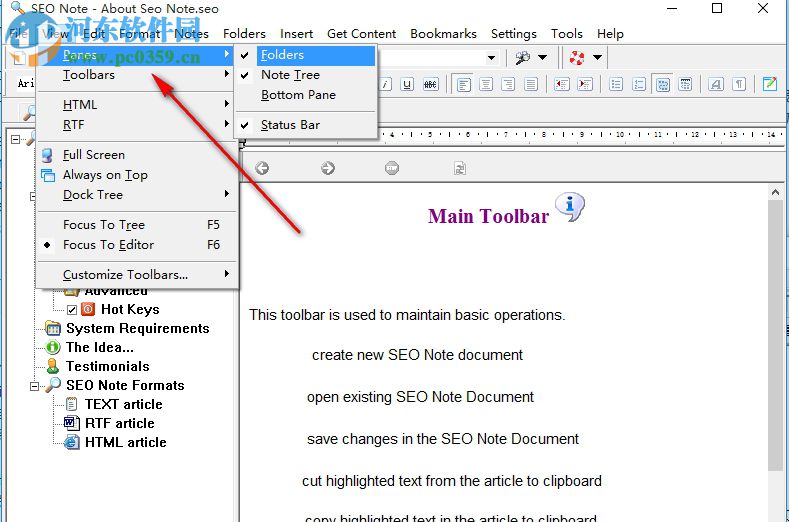Click the info bubble beside Main Toolbar

tap(570, 207)
